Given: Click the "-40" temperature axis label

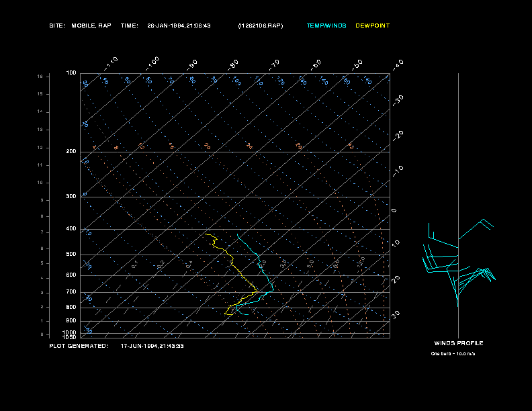Looking at the screenshot, I should [398, 65].
